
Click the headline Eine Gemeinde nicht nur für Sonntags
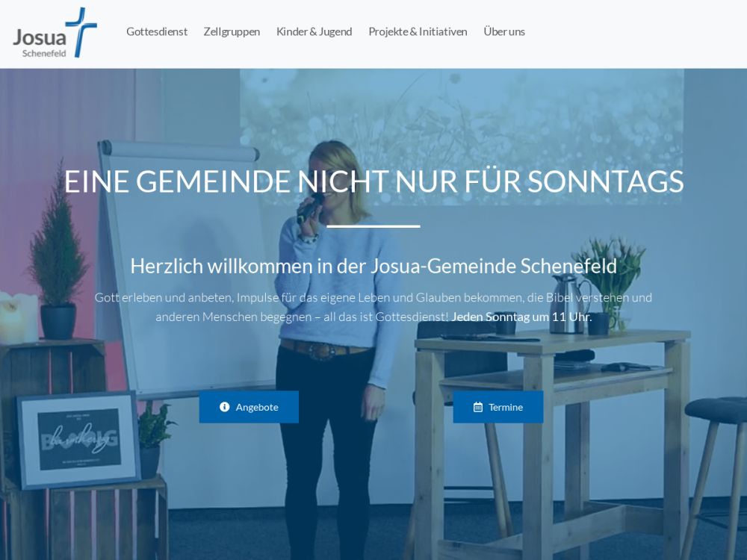pyautogui.click(x=373, y=181)
